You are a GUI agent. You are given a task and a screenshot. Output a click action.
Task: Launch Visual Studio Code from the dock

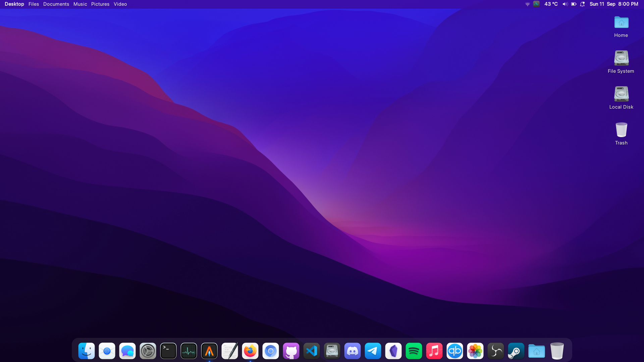[x=312, y=351]
